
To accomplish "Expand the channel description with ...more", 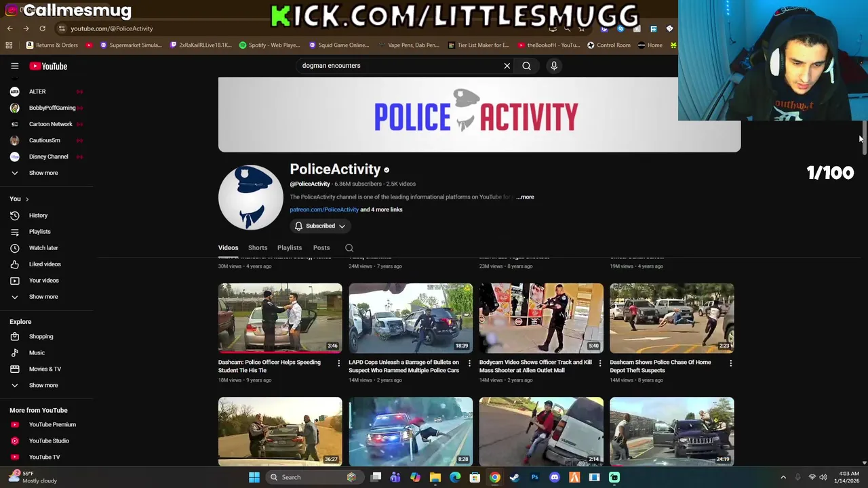I will (x=525, y=197).
